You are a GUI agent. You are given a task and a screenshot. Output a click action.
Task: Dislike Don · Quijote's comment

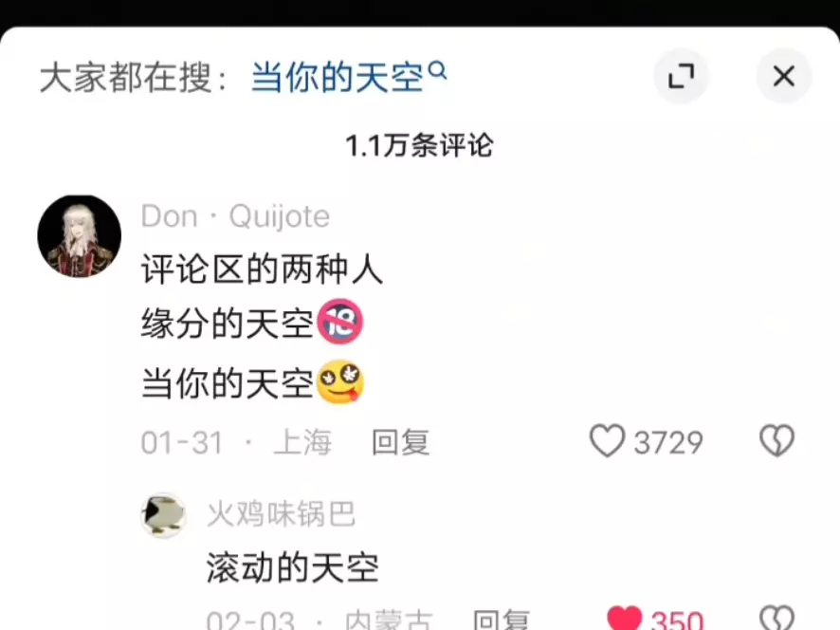coord(776,441)
